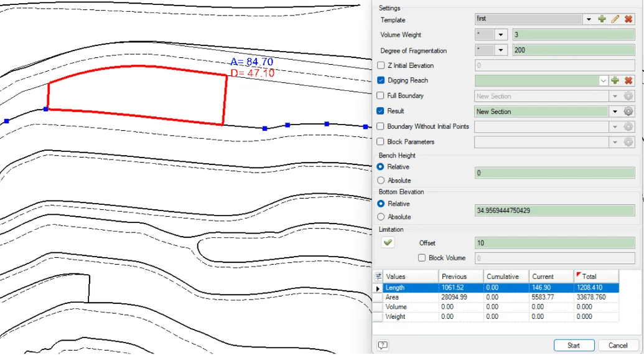Viewport: 644px width, 355px height.
Task: Open the Template dropdown arrow
Action: pyautogui.click(x=589, y=19)
